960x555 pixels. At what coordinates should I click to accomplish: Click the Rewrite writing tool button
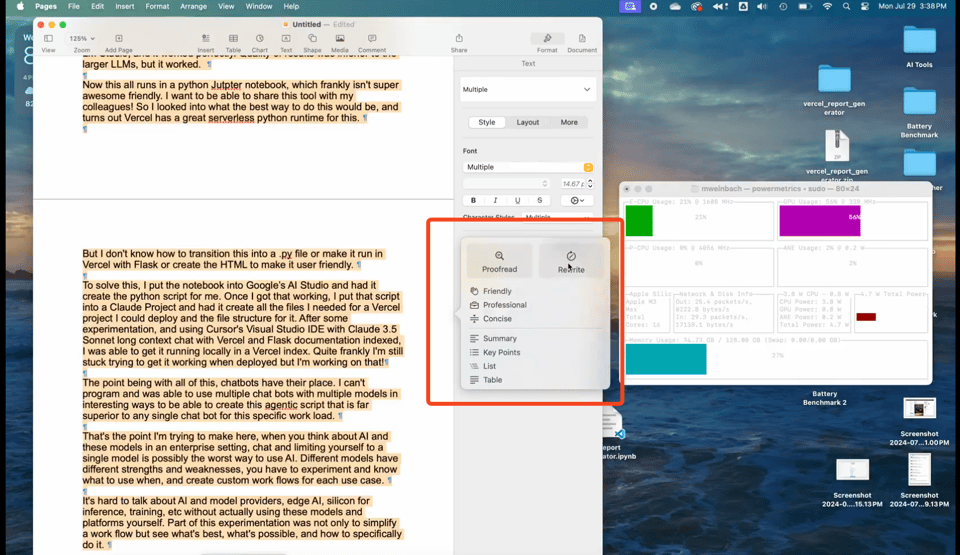(x=571, y=261)
